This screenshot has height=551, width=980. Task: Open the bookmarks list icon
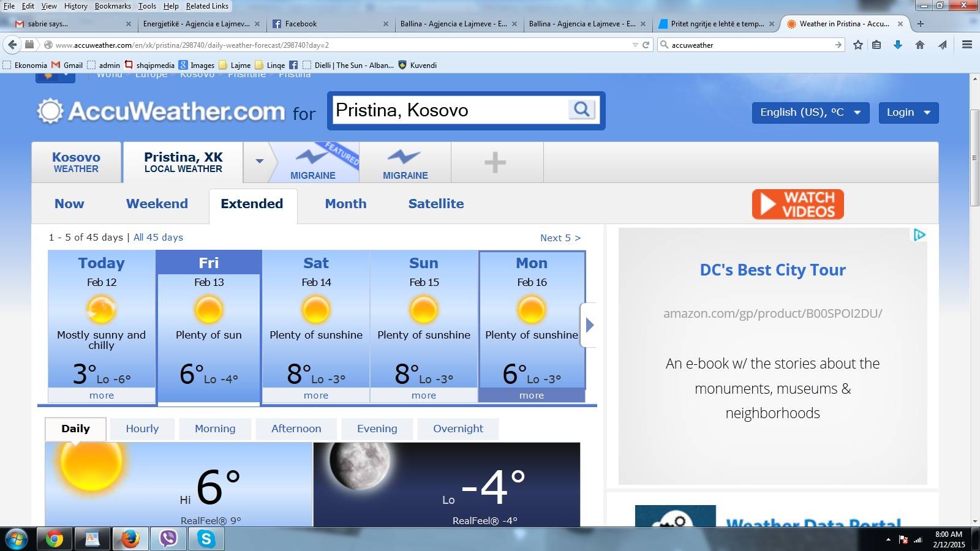(876, 45)
